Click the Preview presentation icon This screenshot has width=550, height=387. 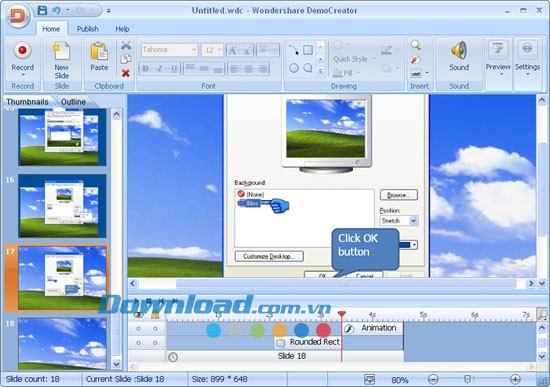(x=498, y=48)
